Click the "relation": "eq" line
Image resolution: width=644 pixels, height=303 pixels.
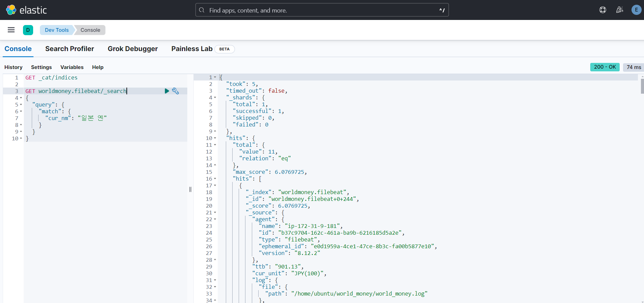265,158
